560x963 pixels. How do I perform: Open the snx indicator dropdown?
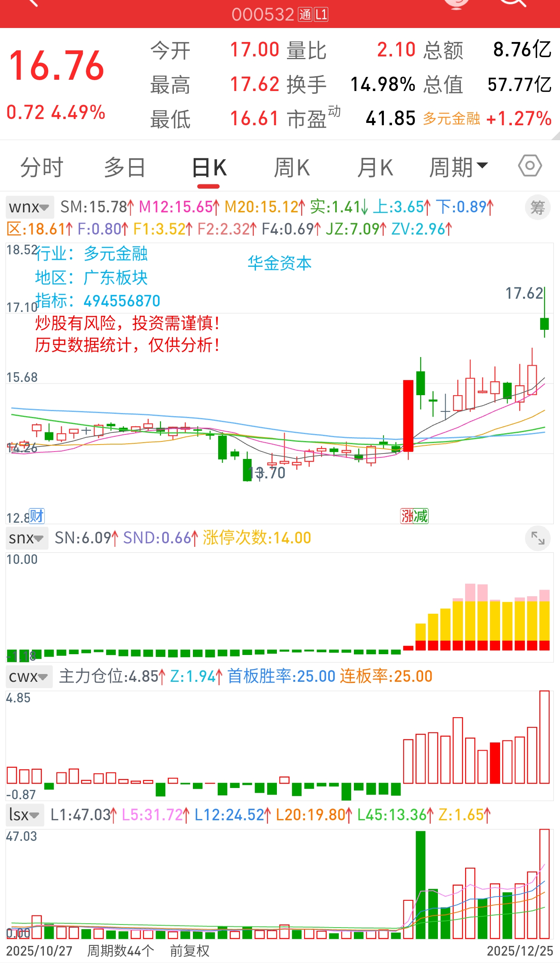(x=27, y=538)
